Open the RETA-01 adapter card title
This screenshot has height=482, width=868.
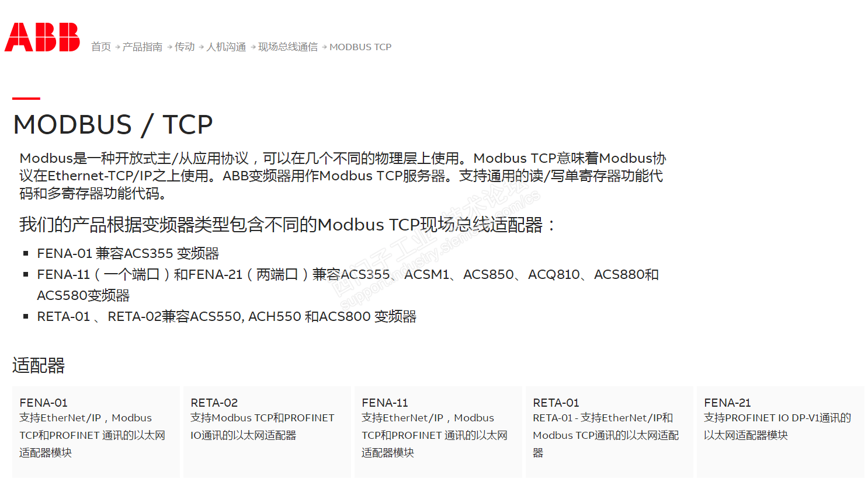point(556,403)
